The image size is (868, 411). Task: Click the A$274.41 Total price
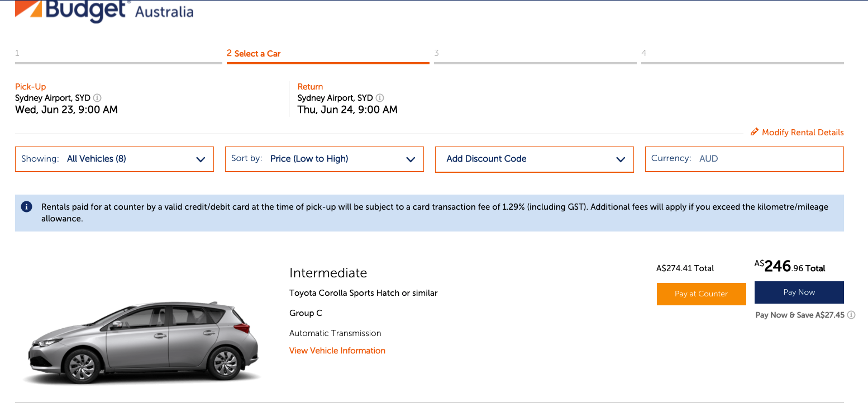pyautogui.click(x=685, y=268)
